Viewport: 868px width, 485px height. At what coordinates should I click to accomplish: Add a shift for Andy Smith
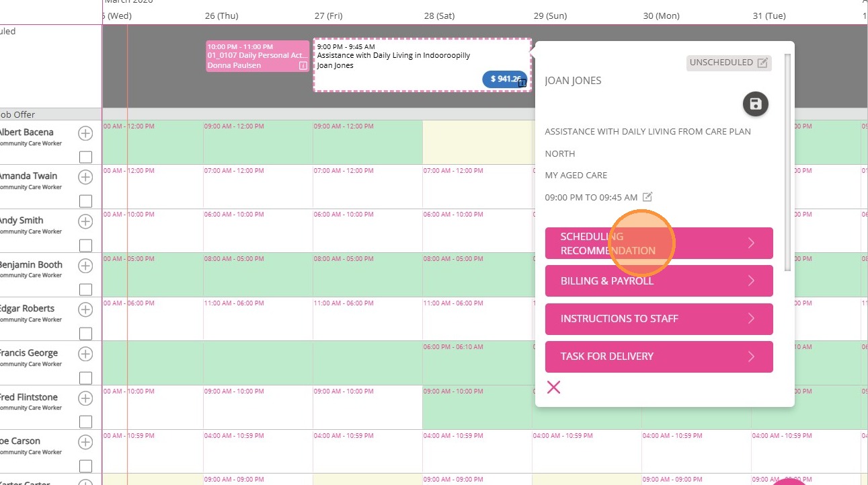coord(85,221)
